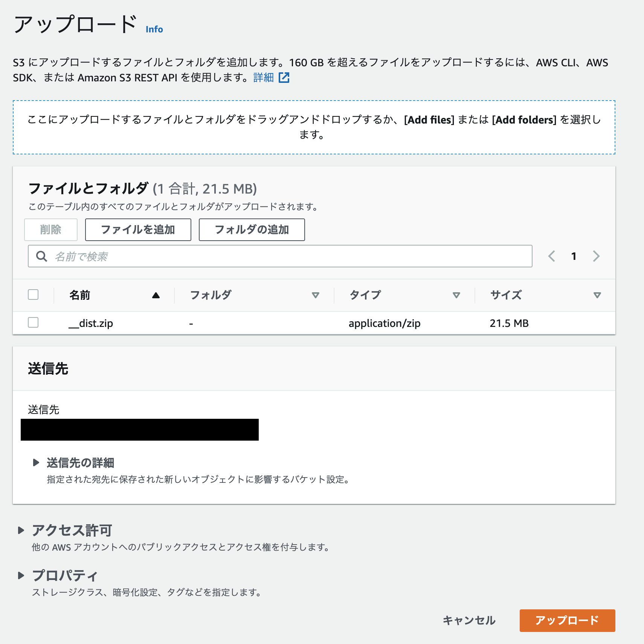Open the Info link next to アップロード heading
This screenshot has height=644, width=644.
(154, 29)
